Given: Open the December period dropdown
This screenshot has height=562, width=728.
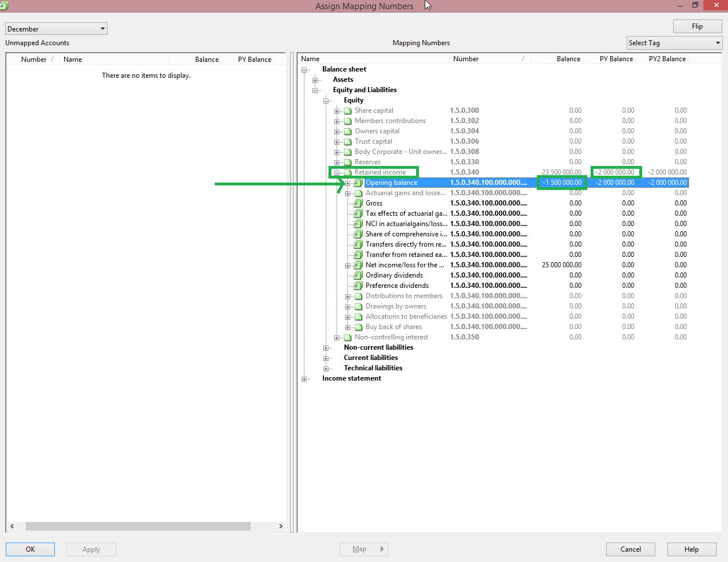Looking at the screenshot, I should pos(102,29).
